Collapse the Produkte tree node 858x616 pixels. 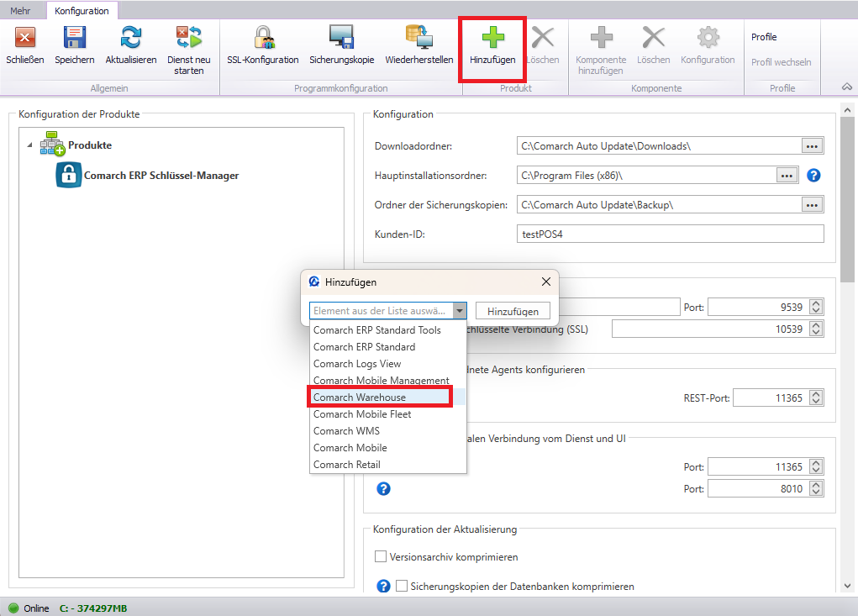pos(29,145)
